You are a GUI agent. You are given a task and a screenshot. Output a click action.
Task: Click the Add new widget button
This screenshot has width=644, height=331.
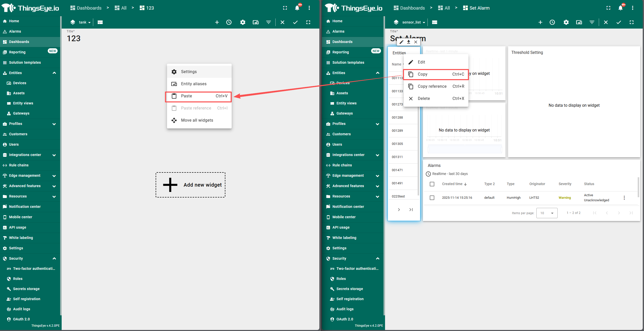point(190,185)
